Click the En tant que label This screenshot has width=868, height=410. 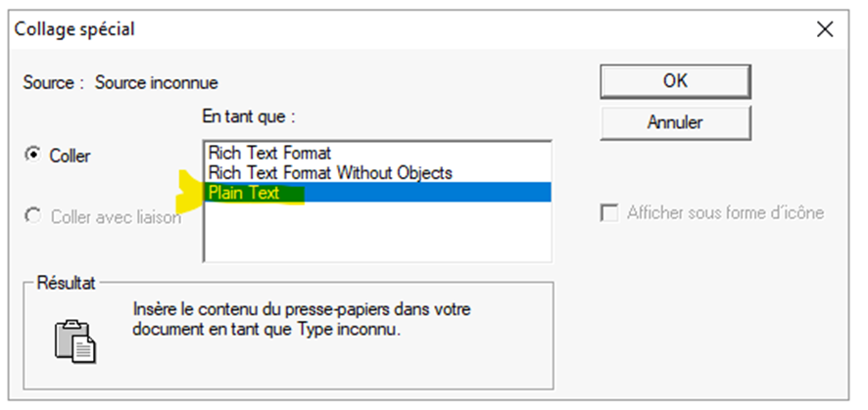(247, 115)
